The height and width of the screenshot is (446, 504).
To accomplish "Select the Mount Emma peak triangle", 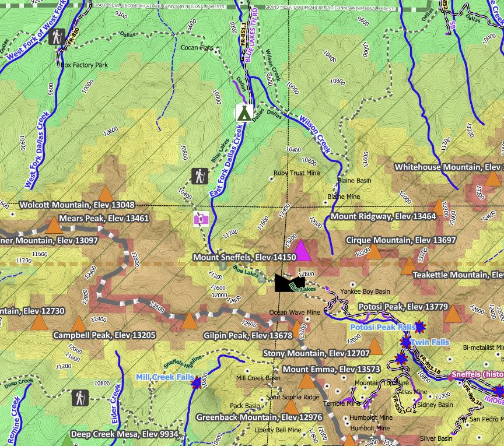I will pyautogui.click(x=307, y=381).
